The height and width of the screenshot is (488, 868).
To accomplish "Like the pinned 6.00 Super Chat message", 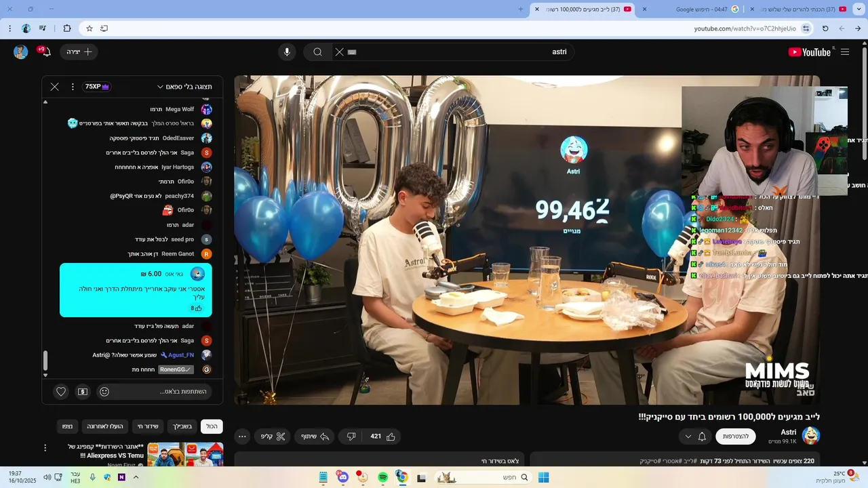I will (197, 308).
